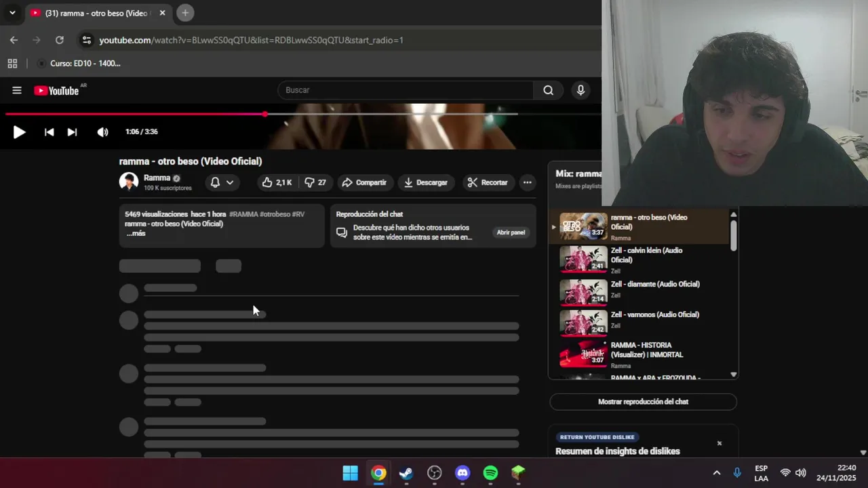
Task: Open the three-dot more actions menu
Action: click(x=527, y=182)
